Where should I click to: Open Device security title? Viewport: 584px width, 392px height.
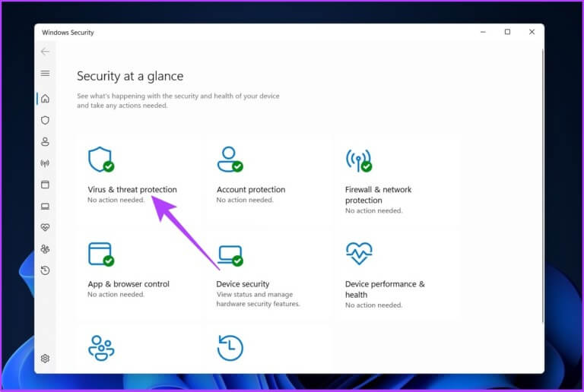(x=243, y=284)
